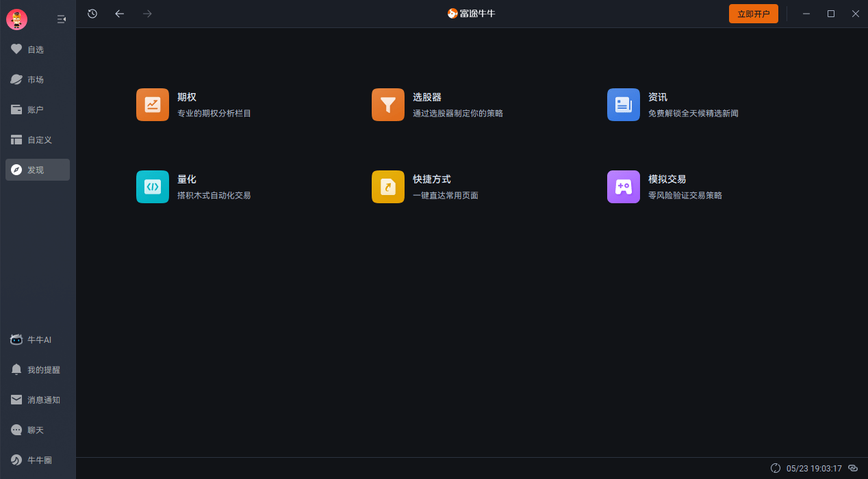Open the 期权 orange chart icon
The image size is (868, 479).
coord(153,105)
